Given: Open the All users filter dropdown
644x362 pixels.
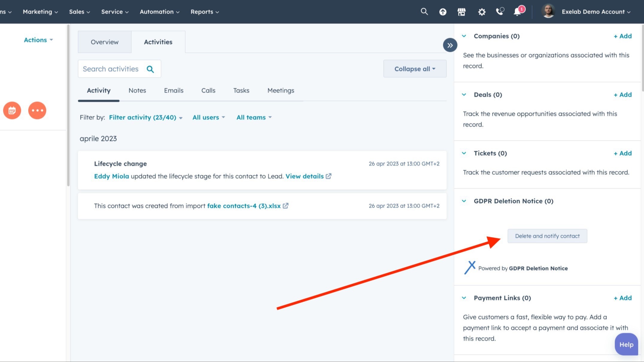Looking at the screenshot, I should (x=209, y=117).
